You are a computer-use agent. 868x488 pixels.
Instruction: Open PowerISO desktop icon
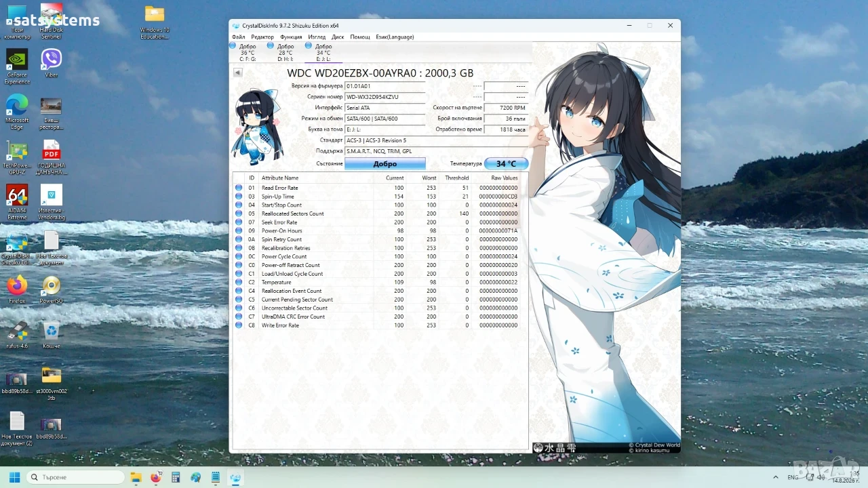52,289
